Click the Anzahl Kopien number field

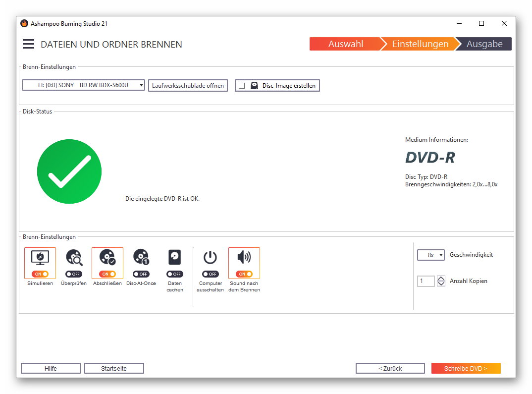tap(426, 281)
